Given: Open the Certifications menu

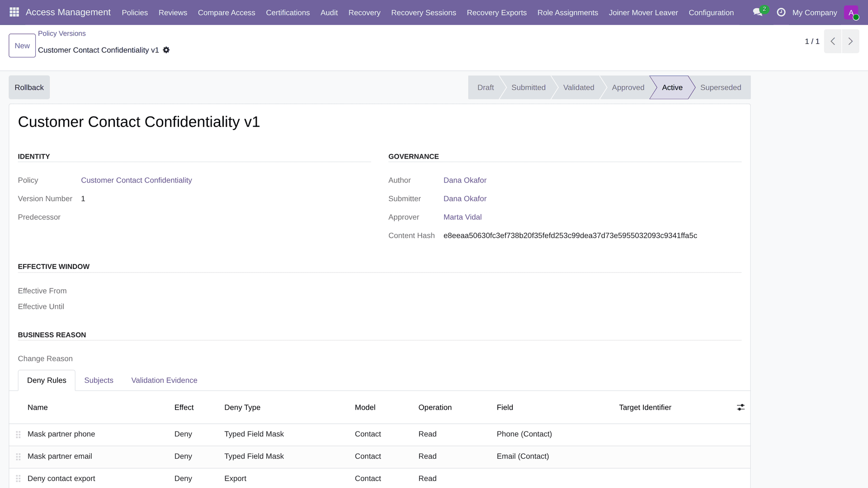Looking at the screenshot, I should click(x=288, y=13).
